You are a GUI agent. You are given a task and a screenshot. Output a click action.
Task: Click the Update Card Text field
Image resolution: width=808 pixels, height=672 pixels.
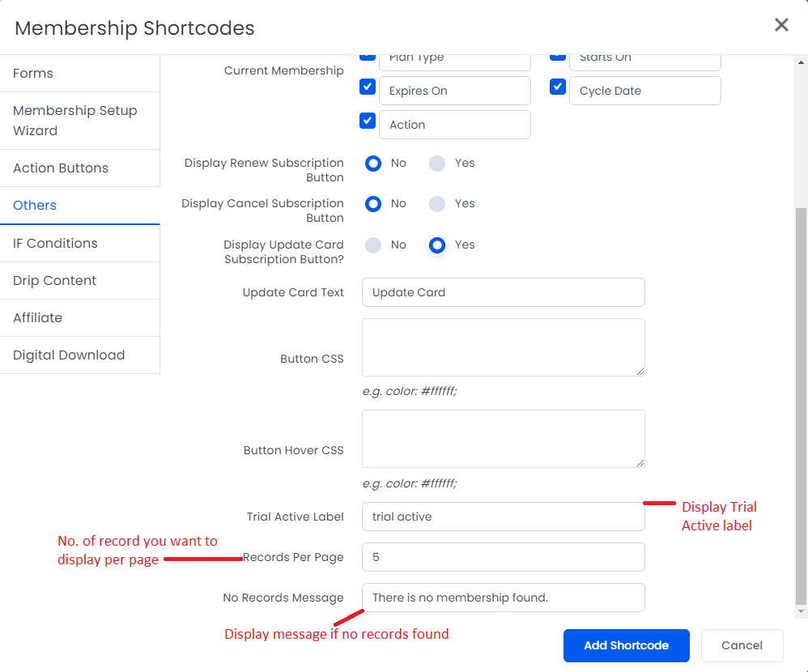click(x=503, y=292)
